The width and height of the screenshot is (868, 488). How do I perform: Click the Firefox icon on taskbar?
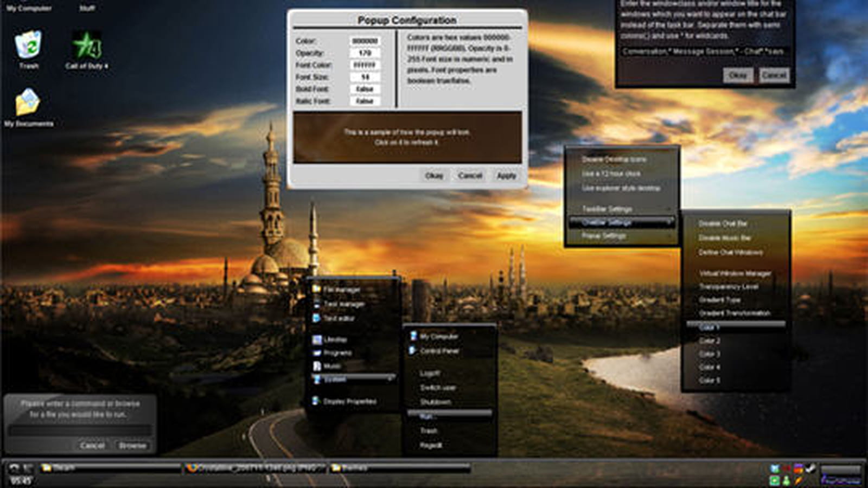191,468
